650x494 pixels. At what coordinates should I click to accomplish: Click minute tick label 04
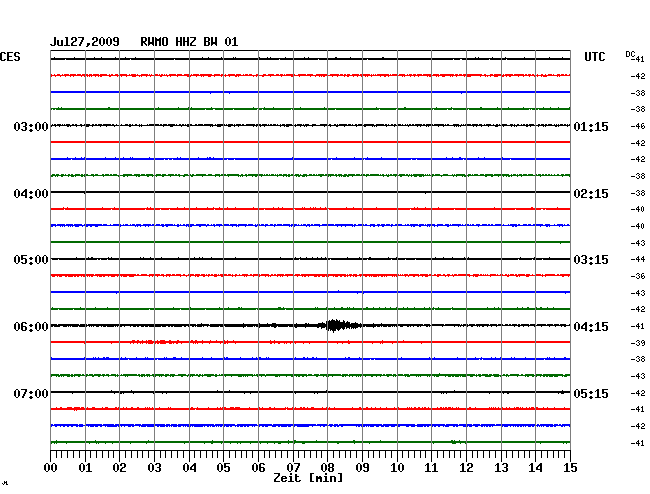(x=189, y=467)
